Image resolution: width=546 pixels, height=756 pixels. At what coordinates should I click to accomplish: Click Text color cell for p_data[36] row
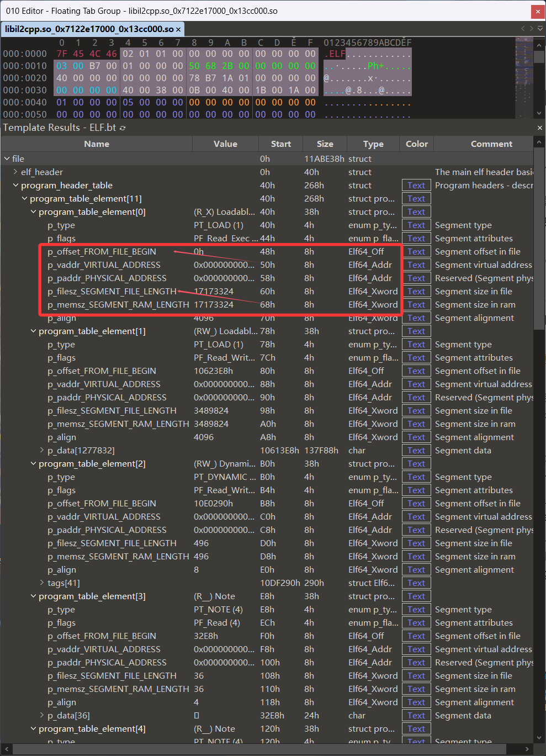click(416, 716)
